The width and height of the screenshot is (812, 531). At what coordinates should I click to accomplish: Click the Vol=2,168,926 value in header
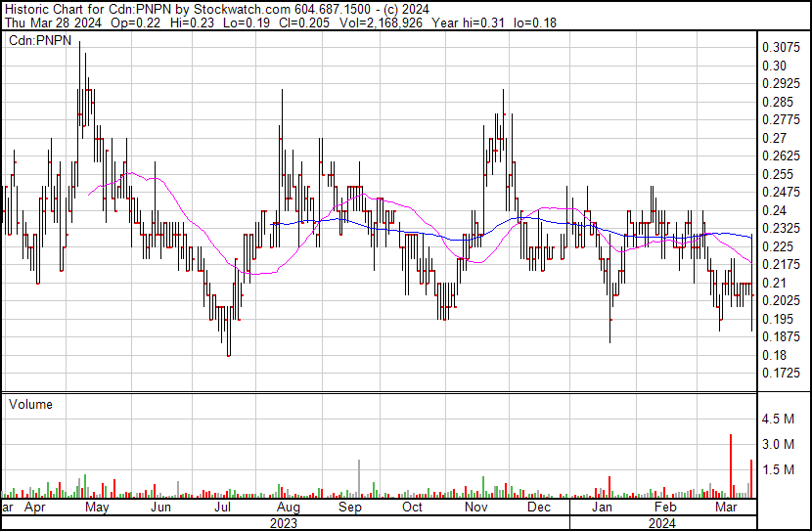coord(381,22)
